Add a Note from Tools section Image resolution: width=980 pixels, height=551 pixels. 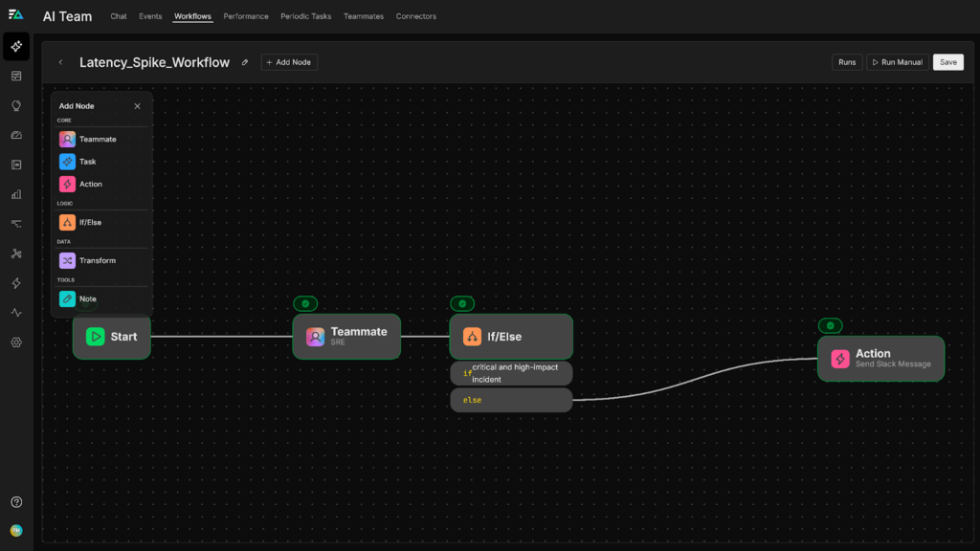(67, 299)
